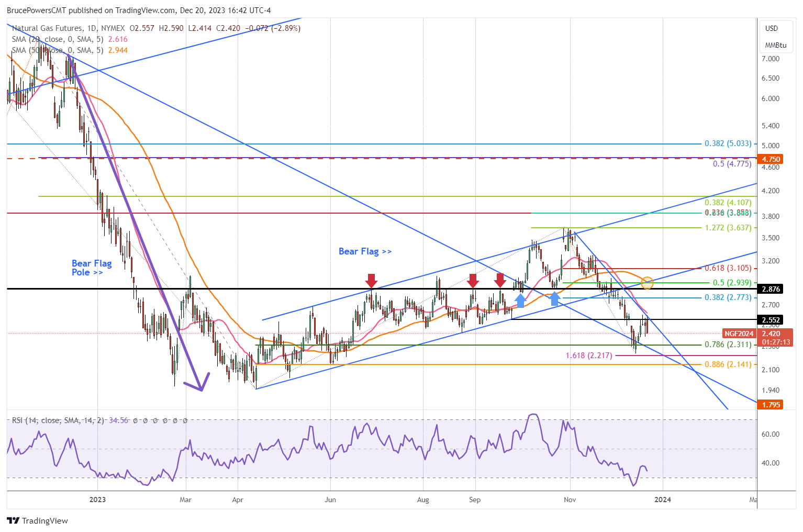This screenshot has height=532, width=803.
Task: Click the Fib label 0.786 (2.311)
Action: pos(728,345)
